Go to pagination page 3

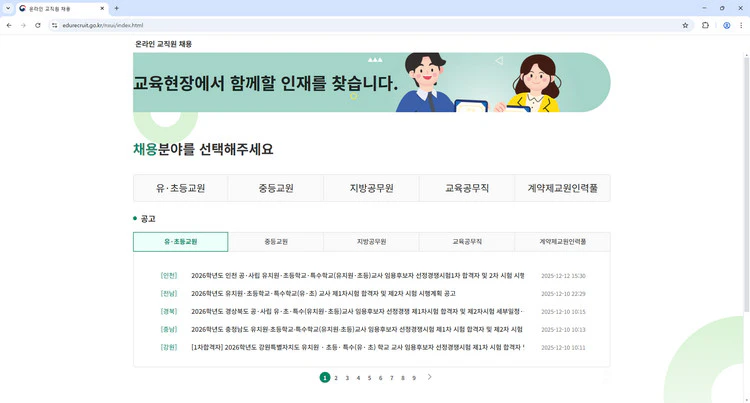[x=347, y=378]
